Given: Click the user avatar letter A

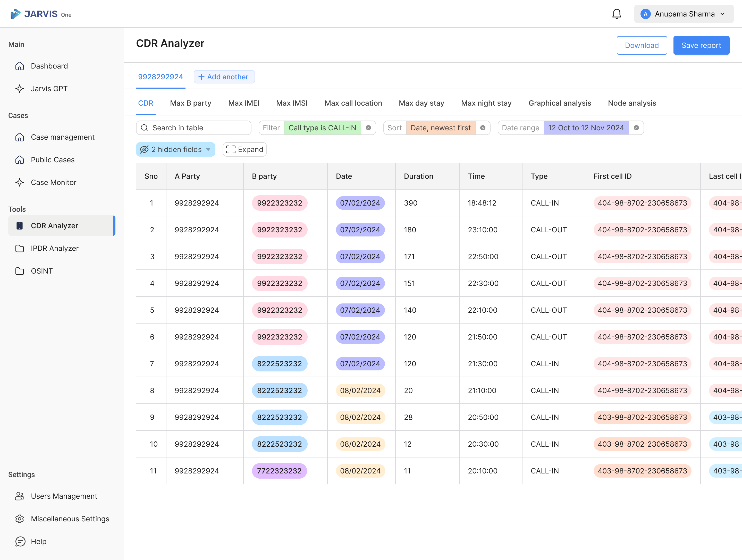Looking at the screenshot, I should pos(645,14).
